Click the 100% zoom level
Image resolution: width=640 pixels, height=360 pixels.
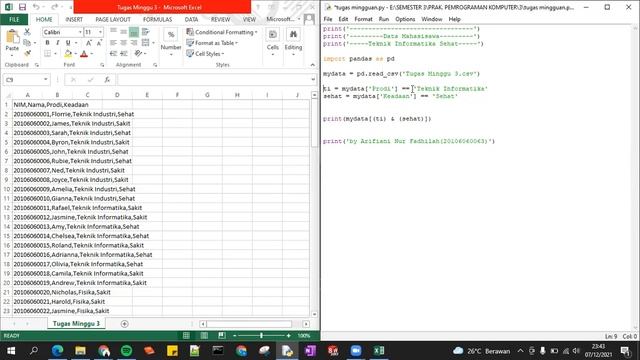(304, 336)
